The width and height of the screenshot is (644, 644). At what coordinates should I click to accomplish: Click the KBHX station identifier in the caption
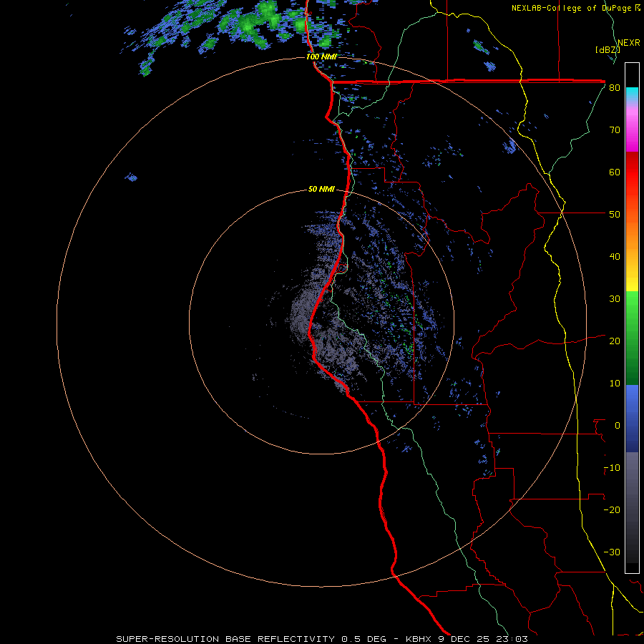click(420, 639)
